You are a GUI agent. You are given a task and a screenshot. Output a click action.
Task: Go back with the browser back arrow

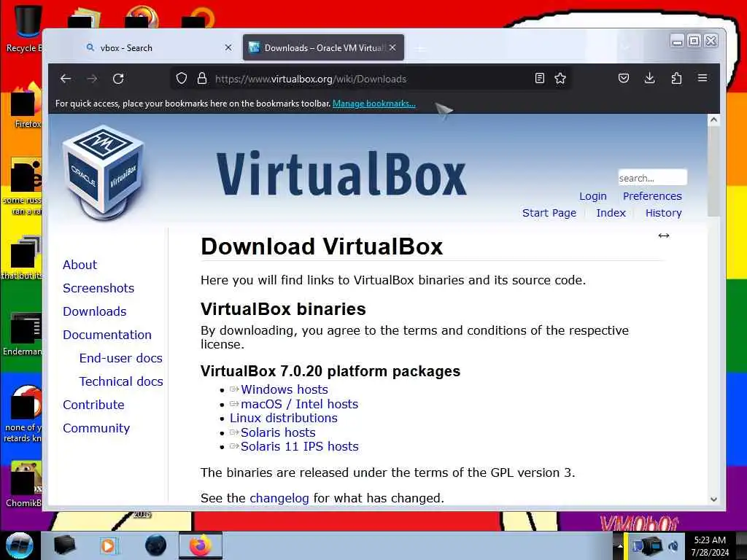coord(66,79)
